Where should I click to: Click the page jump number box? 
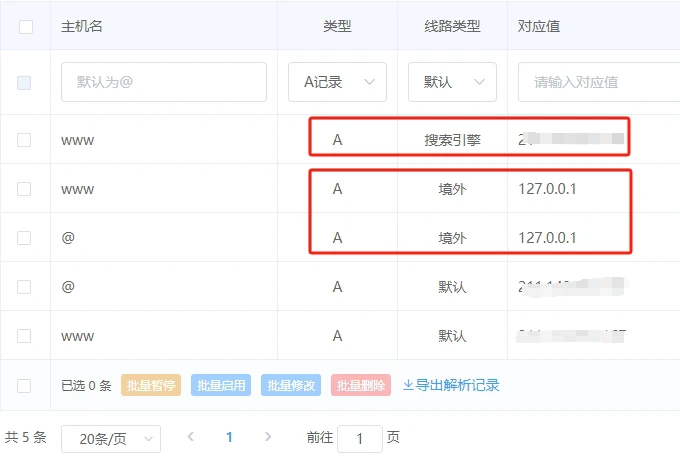point(359,438)
